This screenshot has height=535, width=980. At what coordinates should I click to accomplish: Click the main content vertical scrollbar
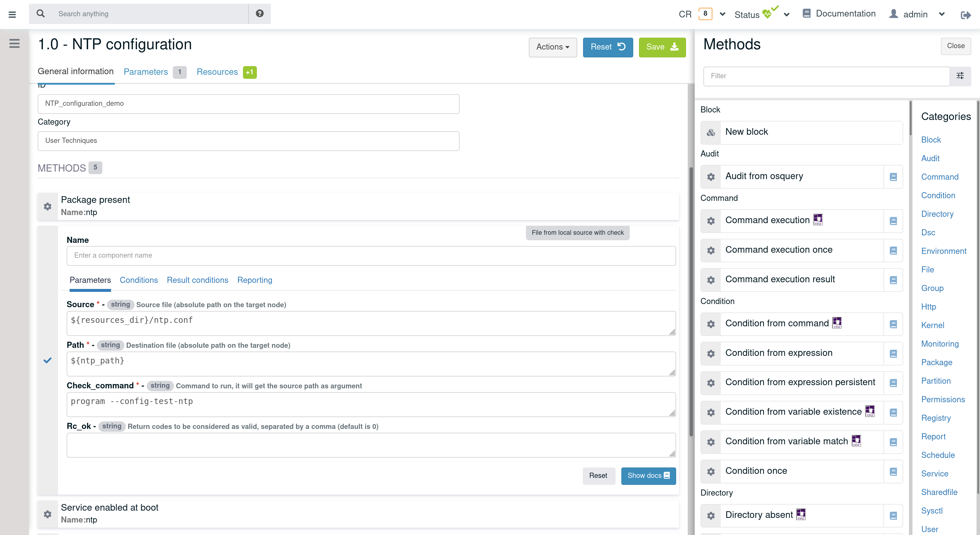691,300
